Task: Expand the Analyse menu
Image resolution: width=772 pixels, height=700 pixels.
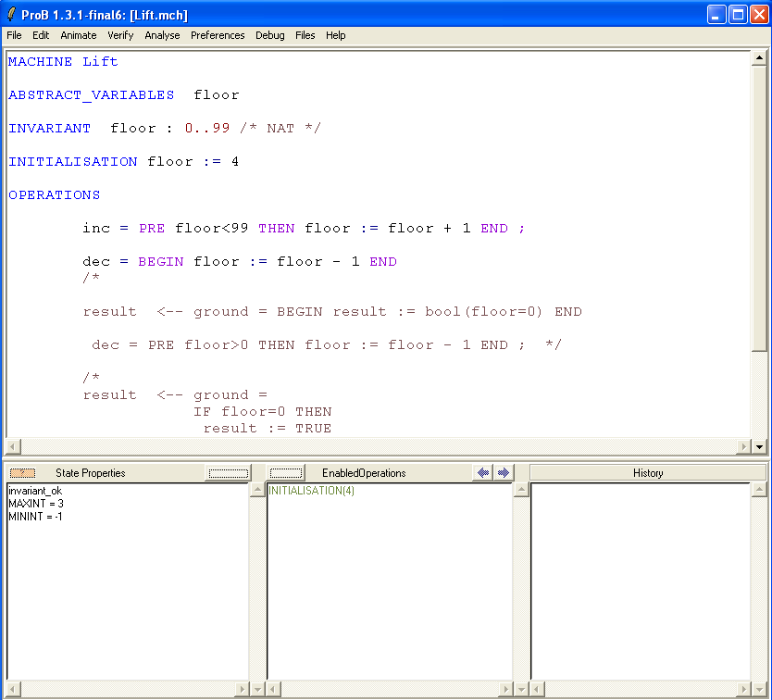Action: point(162,35)
